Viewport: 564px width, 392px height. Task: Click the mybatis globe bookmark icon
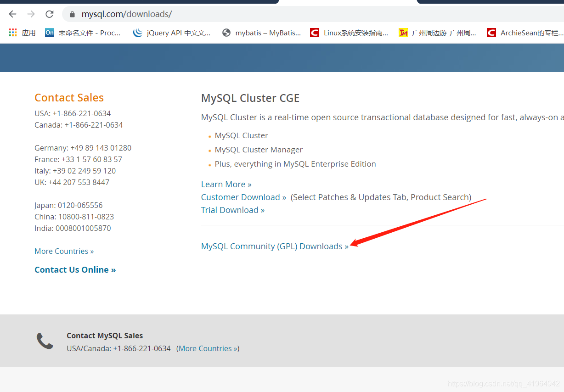(226, 33)
